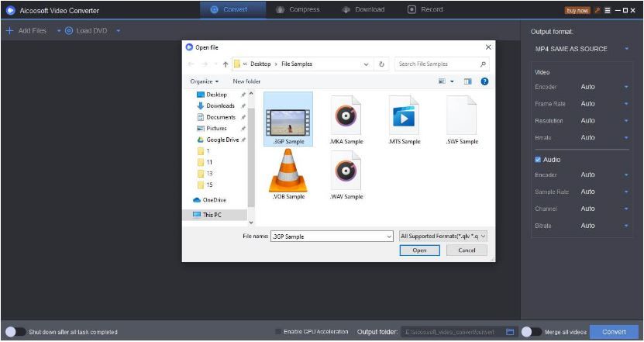This screenshot has height=342, width=644.
Task: Select the .VOB Sample VLC icon
Action: click(x=288, y=170)
